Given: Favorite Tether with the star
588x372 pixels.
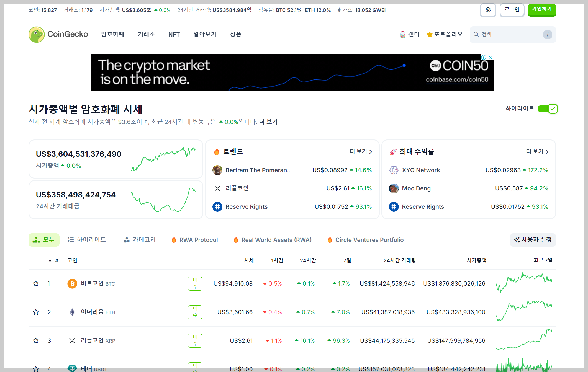Looking at the screenshot, I should point(36,369).
